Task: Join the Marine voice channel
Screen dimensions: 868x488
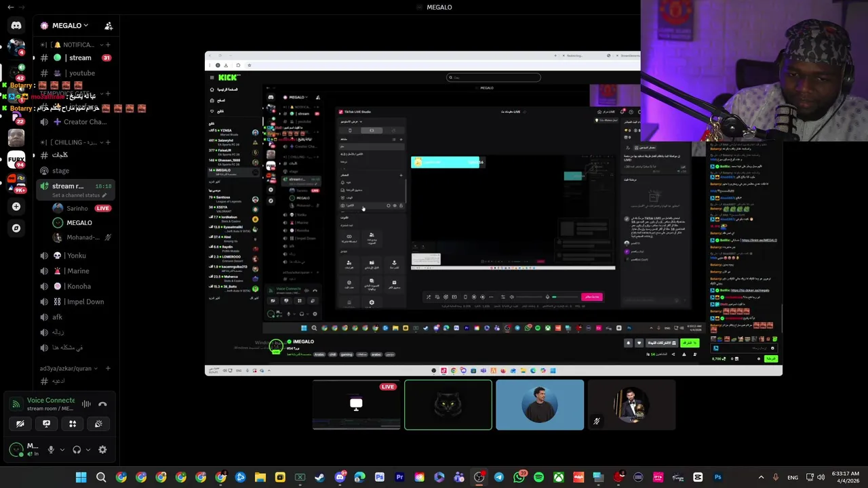Action: click(75, 270)
